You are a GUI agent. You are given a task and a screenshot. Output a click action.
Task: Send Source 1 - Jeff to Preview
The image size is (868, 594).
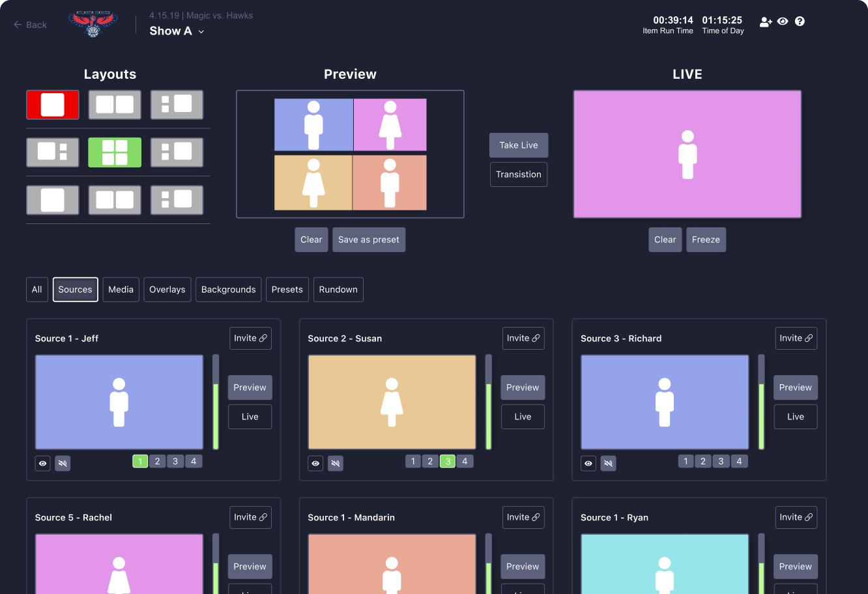click(250, 388)
